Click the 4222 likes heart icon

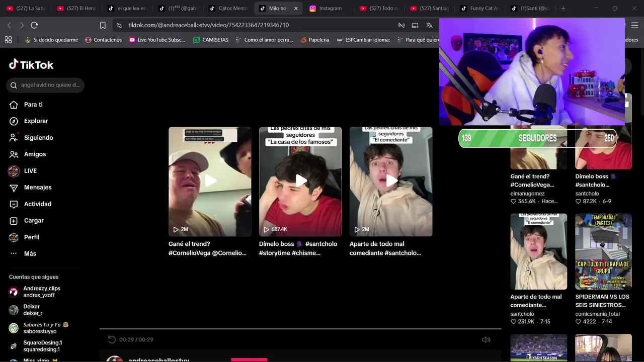click(x=579, y=321)
